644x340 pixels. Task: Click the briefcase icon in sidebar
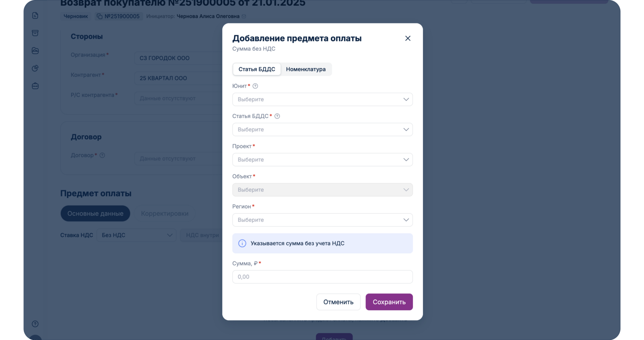point(35,86)
